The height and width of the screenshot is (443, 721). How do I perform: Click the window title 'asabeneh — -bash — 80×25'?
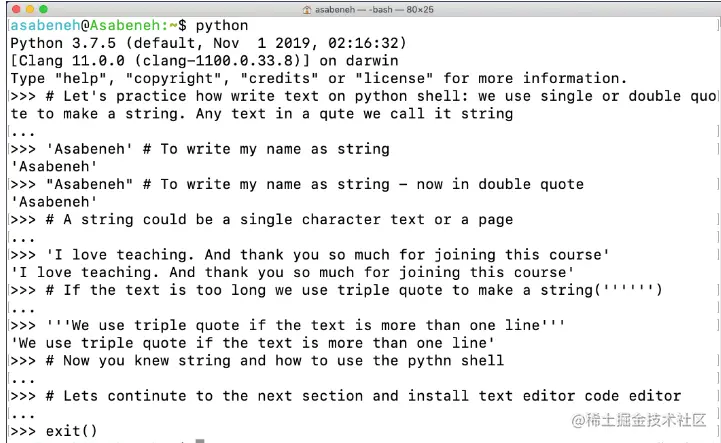point(374,10)
